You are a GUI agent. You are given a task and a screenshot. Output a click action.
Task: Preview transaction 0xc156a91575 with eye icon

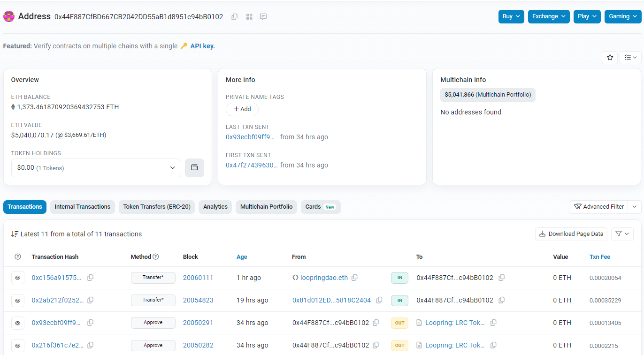click(x=18, y=278)
